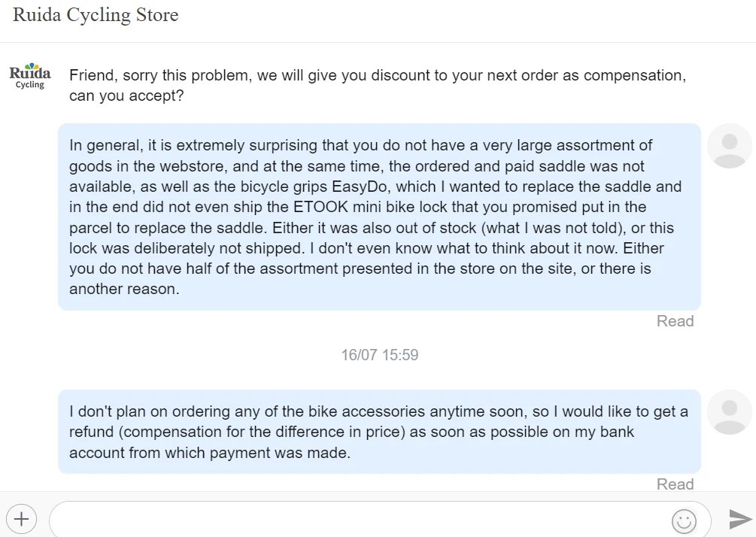Viewport: 756px width, 537px height.
Task: Select the store's discount compensation message
Action: (x=376, y=86)
